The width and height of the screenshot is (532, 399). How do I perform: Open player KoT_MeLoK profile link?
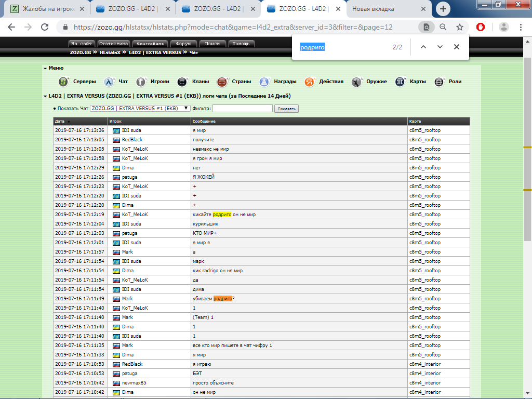coord(135,149)
